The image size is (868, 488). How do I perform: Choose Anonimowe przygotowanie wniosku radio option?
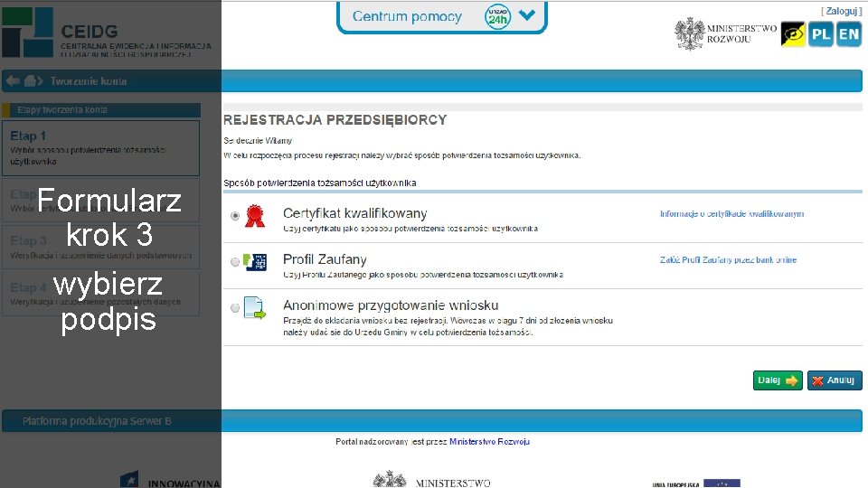(x=235, y=307)
